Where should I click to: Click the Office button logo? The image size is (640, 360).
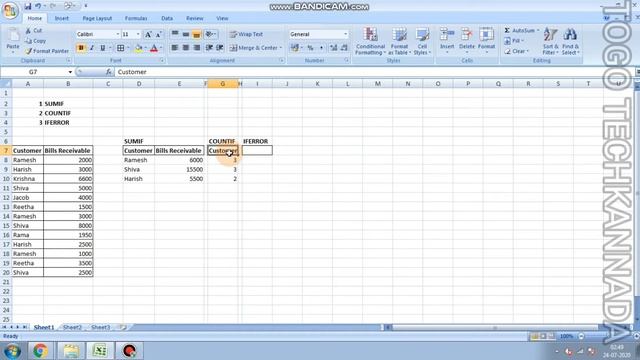(10, 10)
